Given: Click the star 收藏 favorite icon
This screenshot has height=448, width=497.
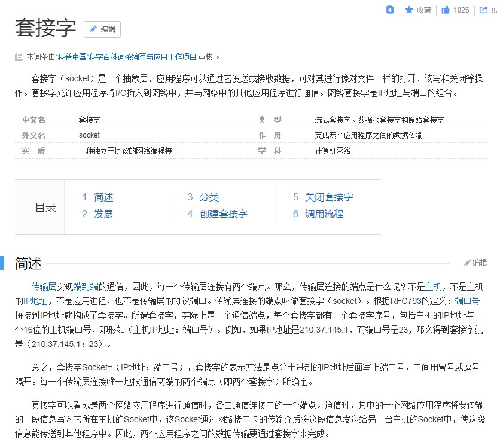Looking at the screenshot, I should [x=409, y=10].
